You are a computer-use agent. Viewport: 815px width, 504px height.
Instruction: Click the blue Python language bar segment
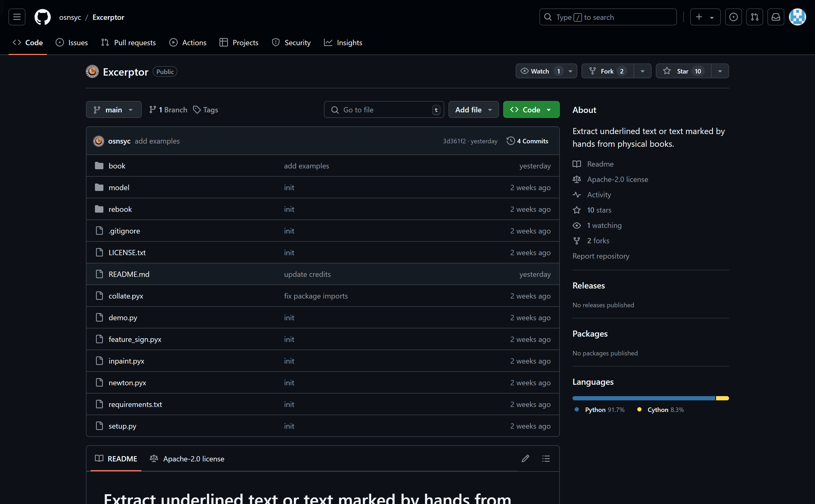pos(644,398)
